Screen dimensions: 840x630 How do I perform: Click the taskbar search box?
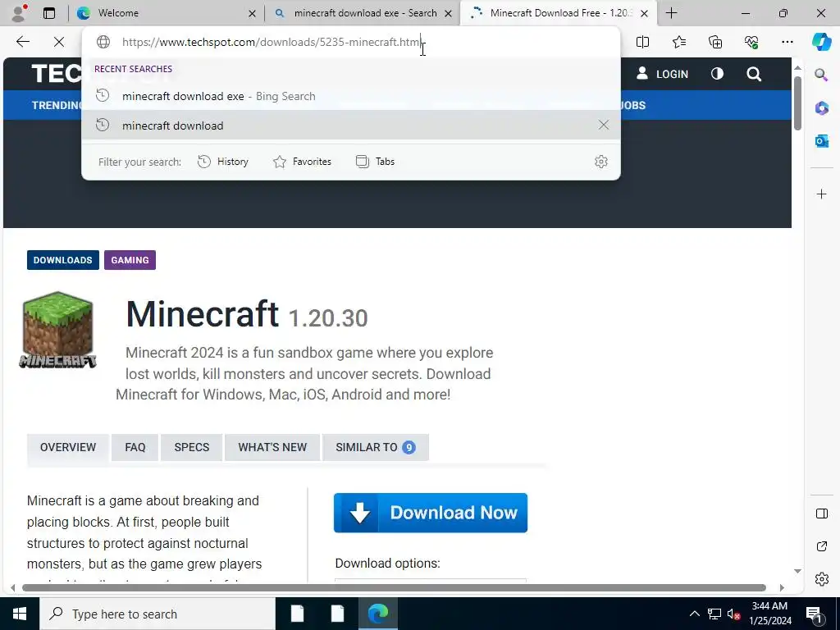157,614
